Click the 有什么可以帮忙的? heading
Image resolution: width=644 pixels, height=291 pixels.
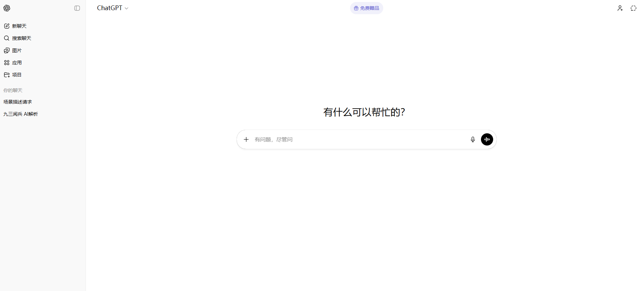click(364, 112)
